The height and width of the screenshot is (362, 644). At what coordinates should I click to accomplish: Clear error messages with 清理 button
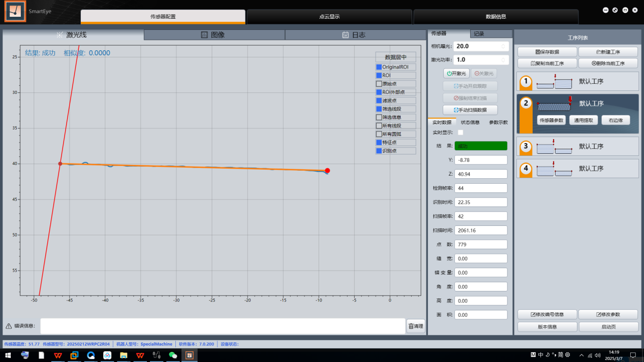[416, 326]
